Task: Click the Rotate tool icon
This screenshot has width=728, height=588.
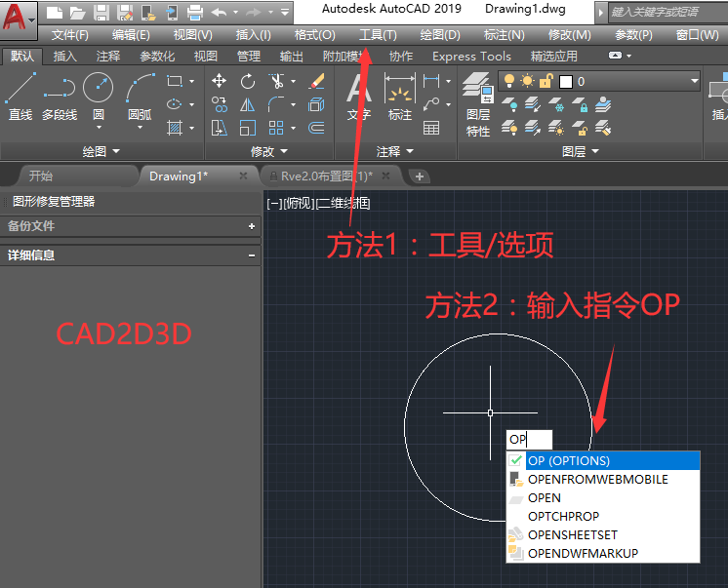Action: pyautogui.click(x=248, y=81)
